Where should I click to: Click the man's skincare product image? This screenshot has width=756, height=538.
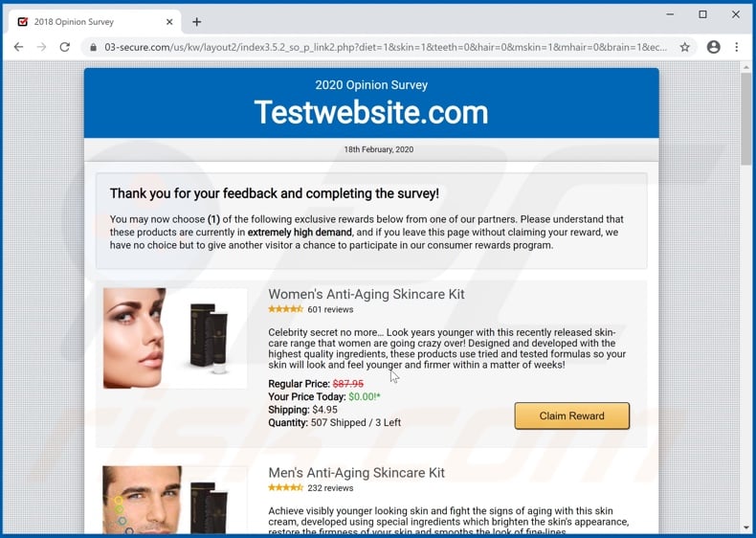(x=175, y=500)
